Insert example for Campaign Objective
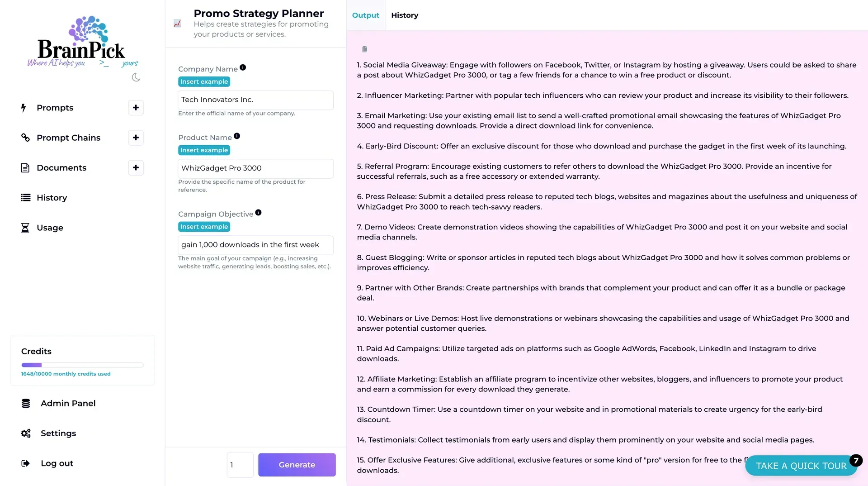This screenshot has height=486, width=868. point(204,227)
